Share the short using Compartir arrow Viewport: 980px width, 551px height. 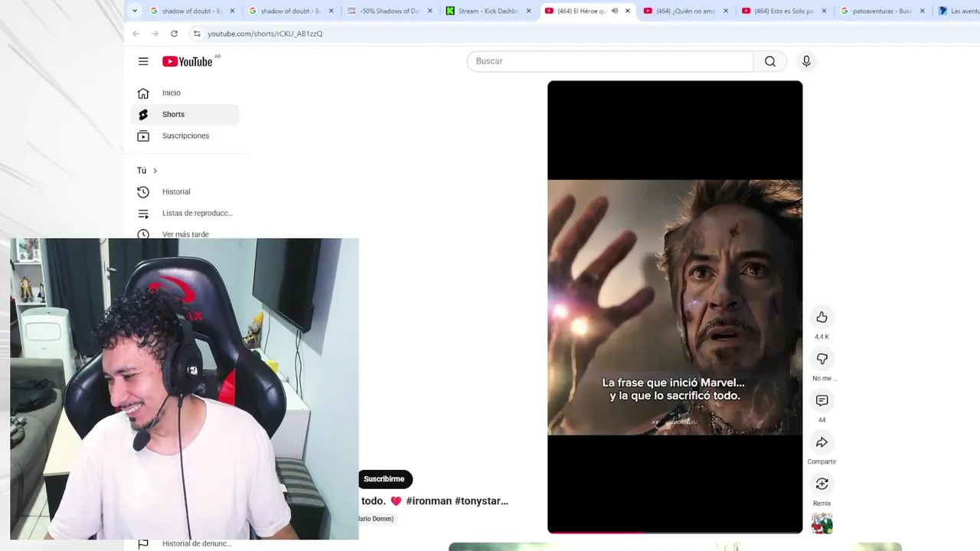tap(822, 442)
